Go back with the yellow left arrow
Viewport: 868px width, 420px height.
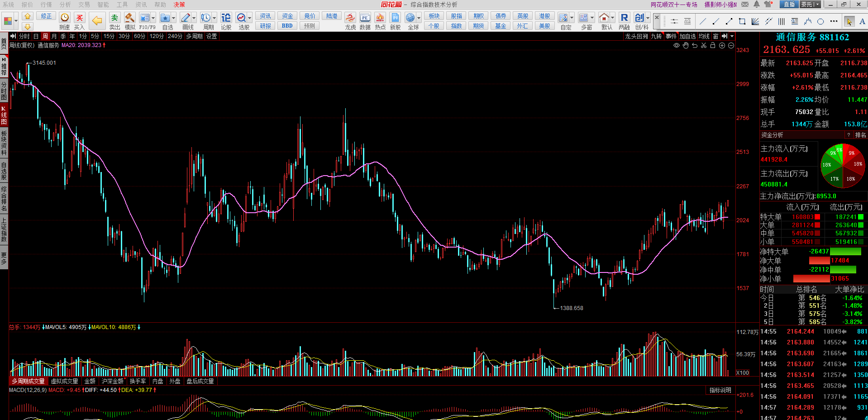pyautogui.click(x=96, y=20)
